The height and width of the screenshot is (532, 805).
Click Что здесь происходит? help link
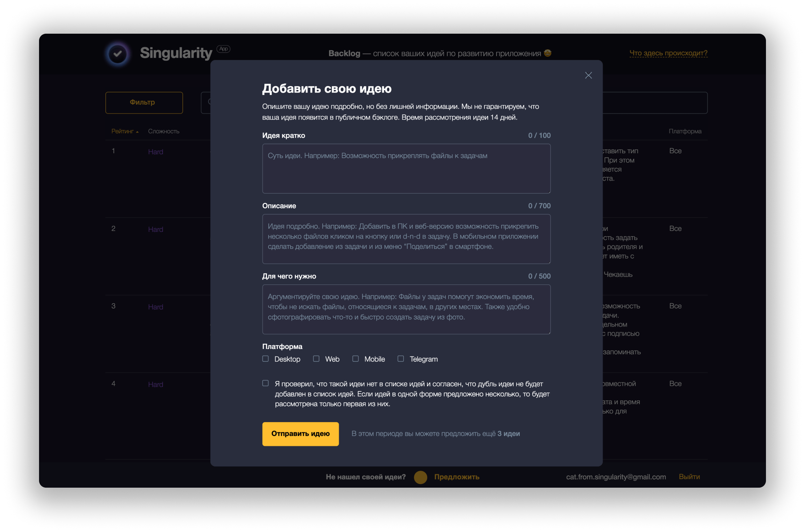point(668,53)
